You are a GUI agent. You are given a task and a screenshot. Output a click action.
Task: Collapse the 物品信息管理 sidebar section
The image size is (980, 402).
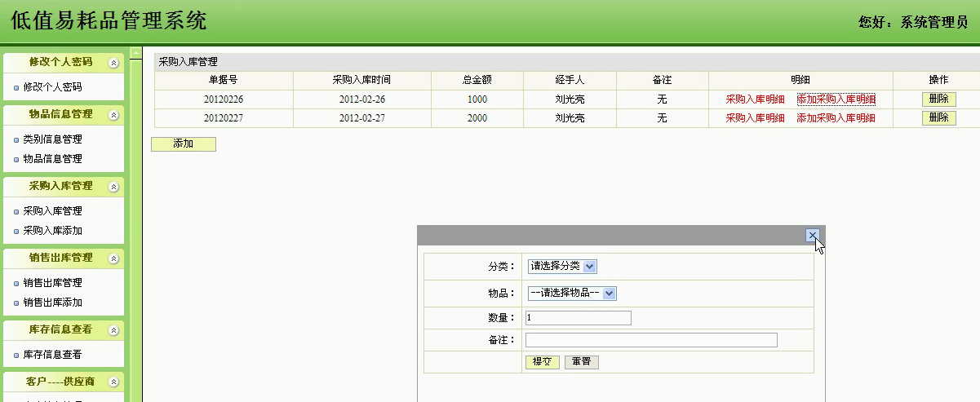113,115
